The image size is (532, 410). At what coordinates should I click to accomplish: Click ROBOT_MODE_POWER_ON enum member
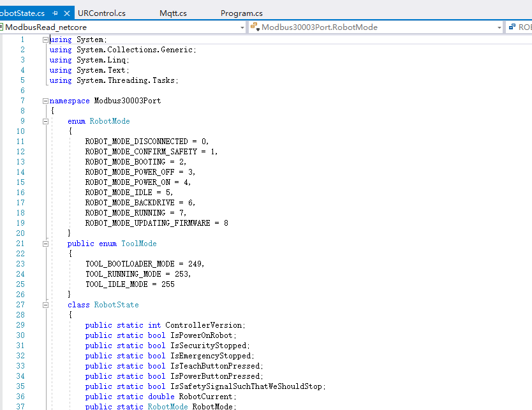[x=128, y=182]
